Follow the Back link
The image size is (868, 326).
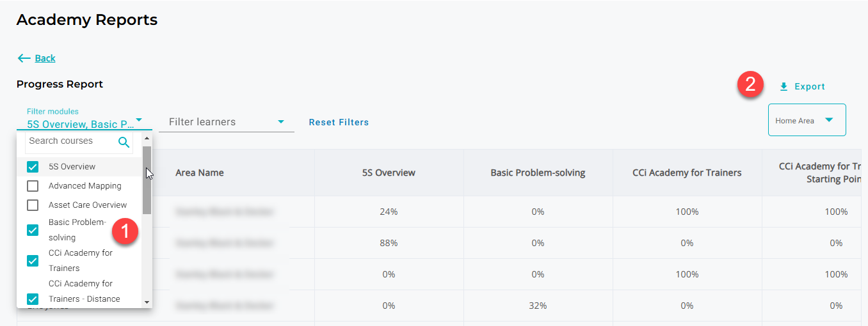point(45,58)
